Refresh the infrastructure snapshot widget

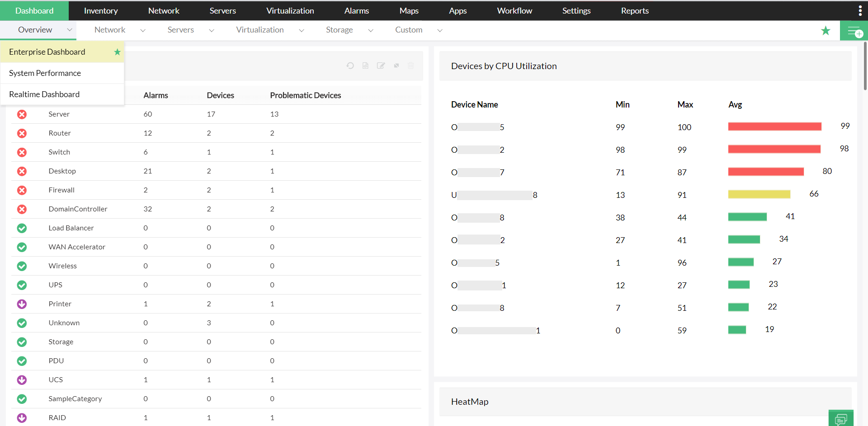click(350, 66)
